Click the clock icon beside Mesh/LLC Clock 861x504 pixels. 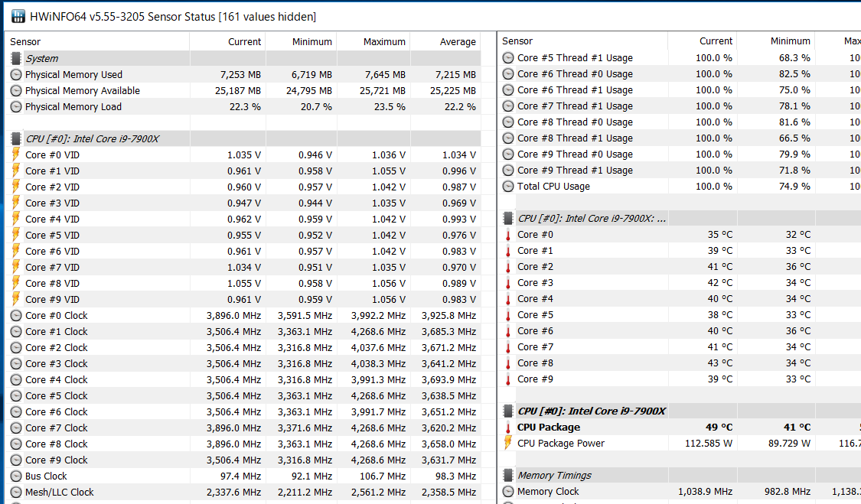16,492
